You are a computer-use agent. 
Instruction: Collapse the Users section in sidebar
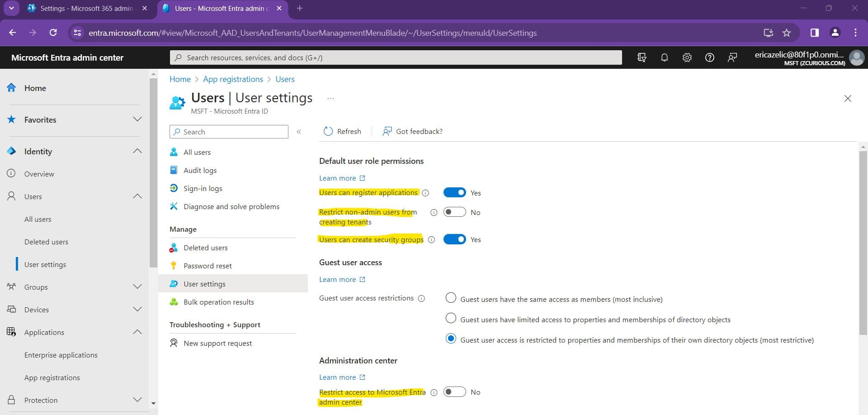pyautogui.click(x=137, y=196)
